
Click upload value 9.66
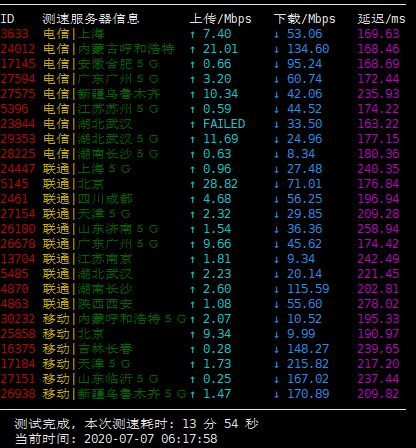[217, 244]
